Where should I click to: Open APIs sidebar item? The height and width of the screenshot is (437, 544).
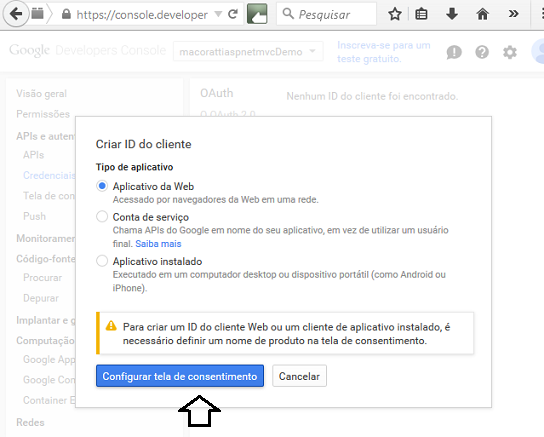(34, 155)
